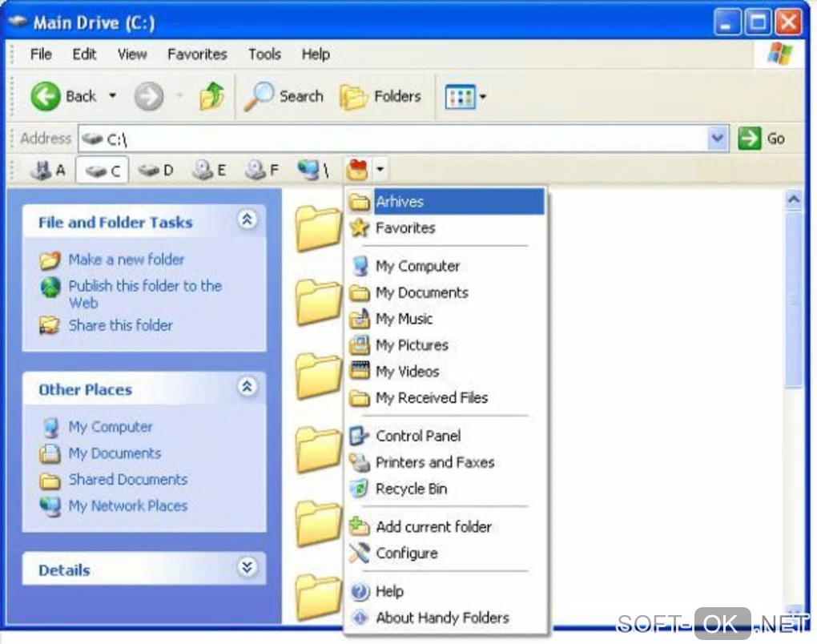
Task: Toggle the Folders pane
Action: (x=380, y=96)
